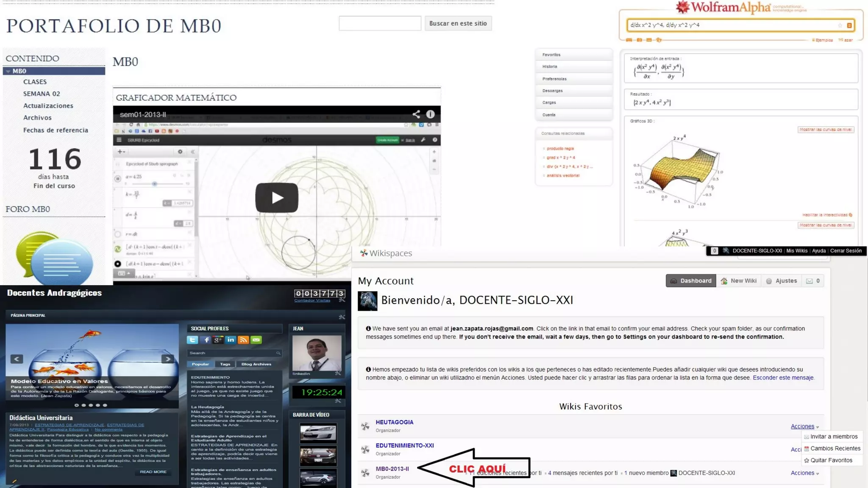
Task: Play the sem01-2013-II video
Action: pyautogui.click(x=276, y=197)
